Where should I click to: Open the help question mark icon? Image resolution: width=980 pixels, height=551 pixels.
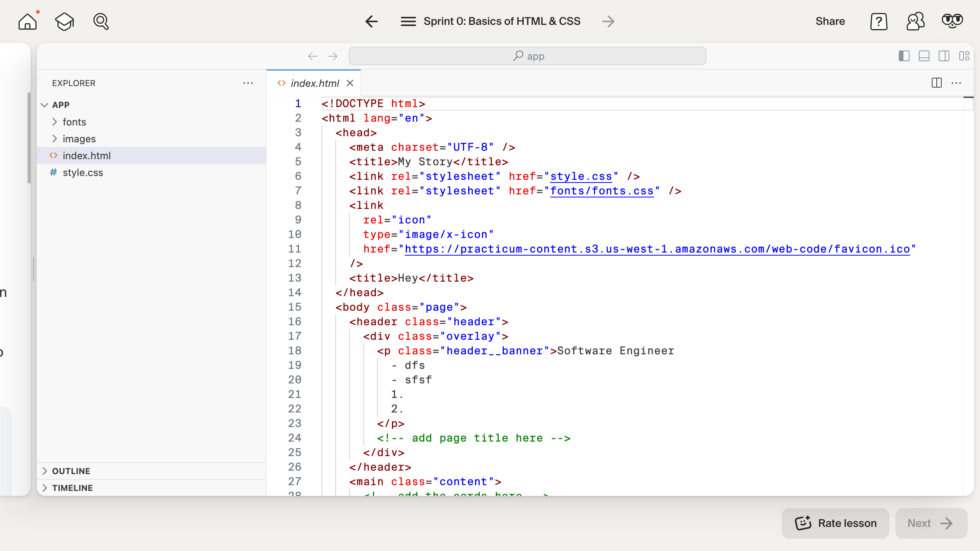[x=879, y=21]
